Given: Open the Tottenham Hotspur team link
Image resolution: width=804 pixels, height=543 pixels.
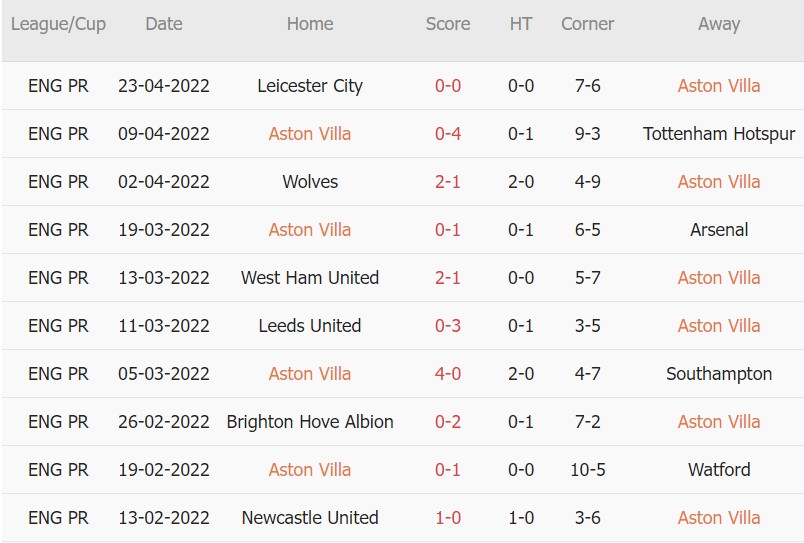Looking at the screenshot, I should point(719,134).
